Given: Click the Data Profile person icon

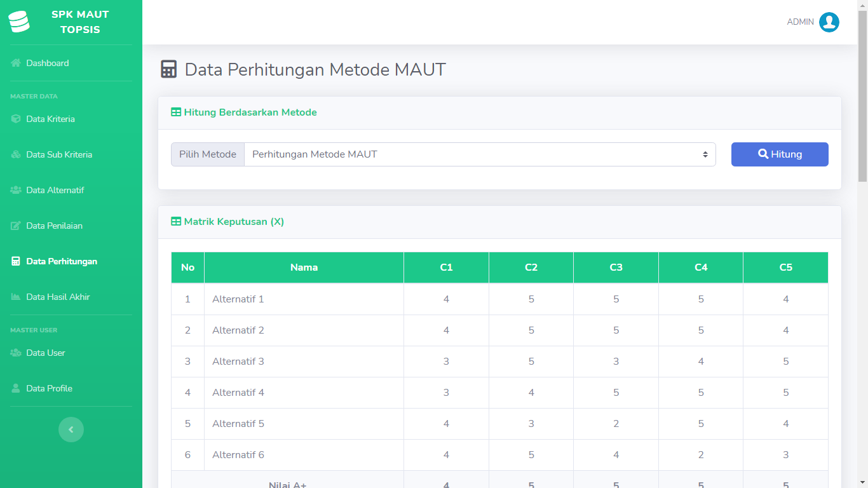Looking at the screenshot, I should click(x=16, y=388).
